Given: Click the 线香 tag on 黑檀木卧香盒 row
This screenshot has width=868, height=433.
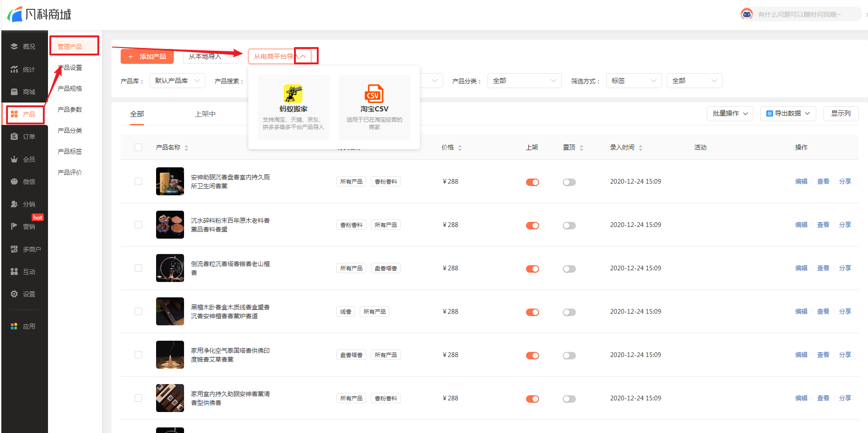Looking at the screenshot, I should coord(346,311).
